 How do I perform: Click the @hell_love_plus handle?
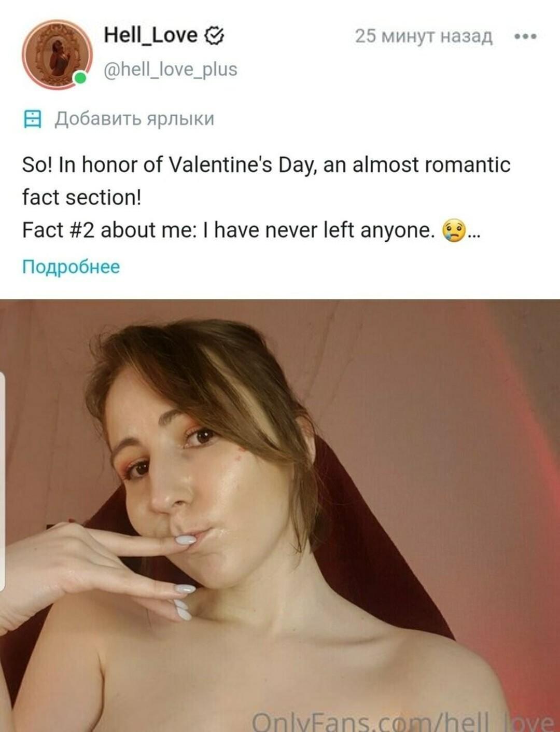[x=171, y=69]
